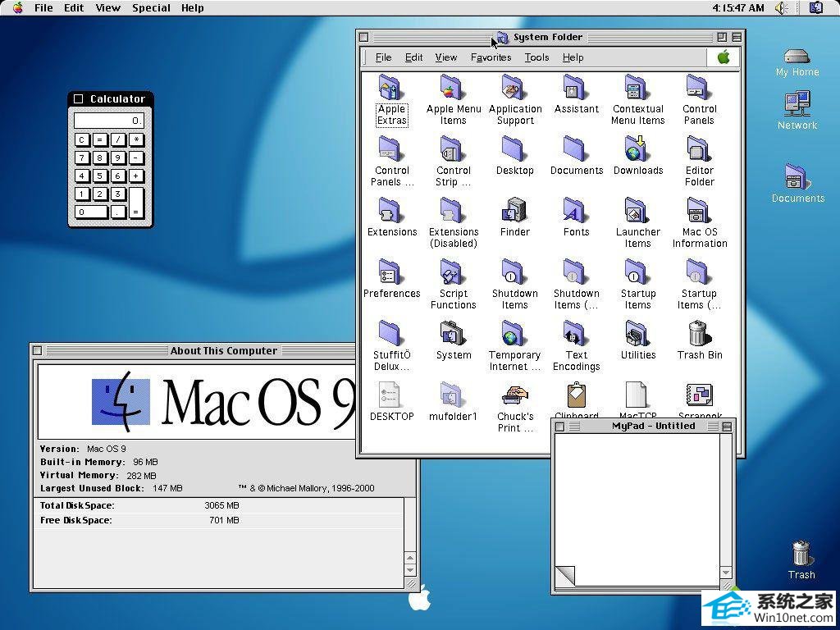
Task: Open the Finder View menu in top menu bar
Action: [107, 8]
